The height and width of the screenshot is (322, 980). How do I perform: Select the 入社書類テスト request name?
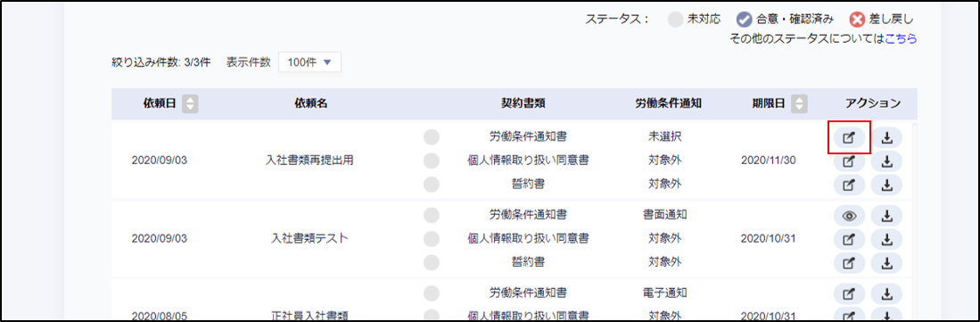click(310, 239)
